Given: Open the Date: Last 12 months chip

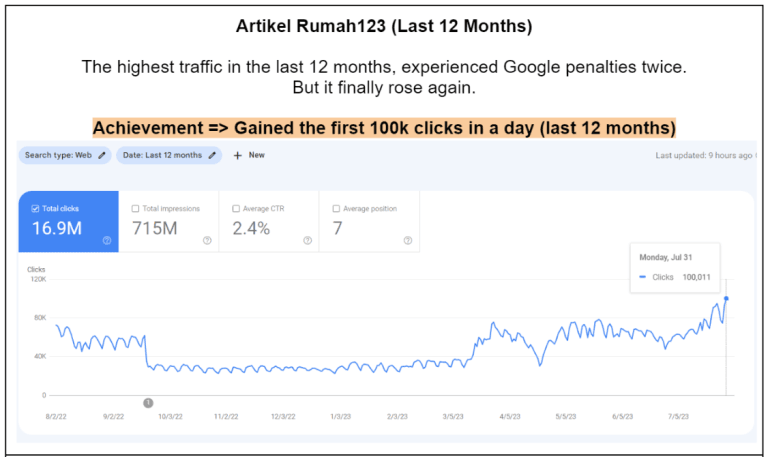Looking at the screenshot, I should [x=169, y=155].
